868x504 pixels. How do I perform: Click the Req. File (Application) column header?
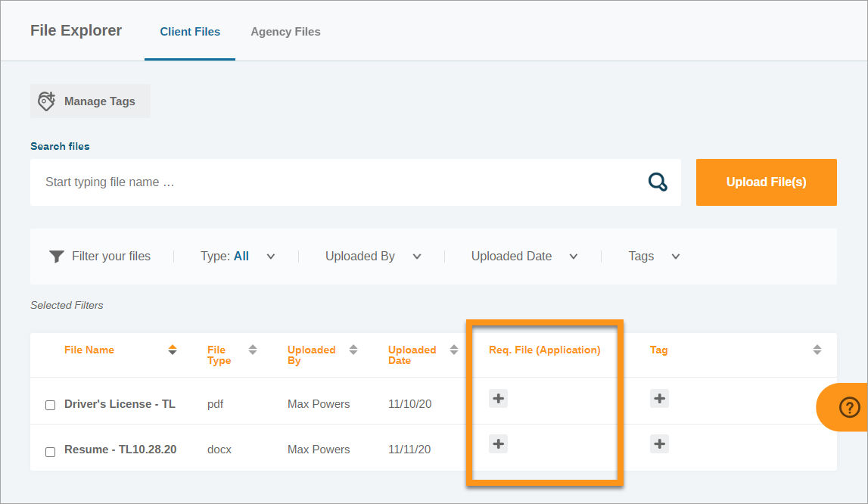(544, 350)
